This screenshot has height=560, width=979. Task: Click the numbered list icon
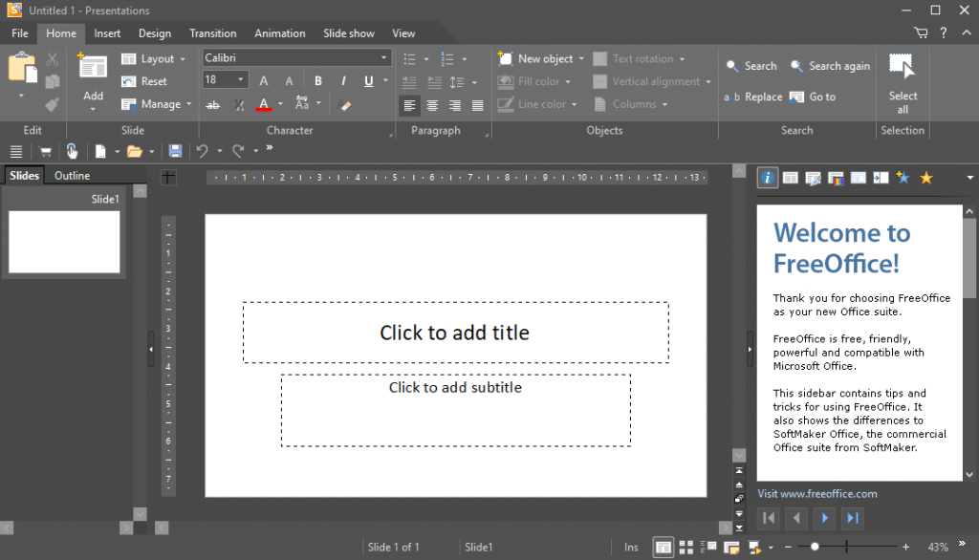point(447,59)
